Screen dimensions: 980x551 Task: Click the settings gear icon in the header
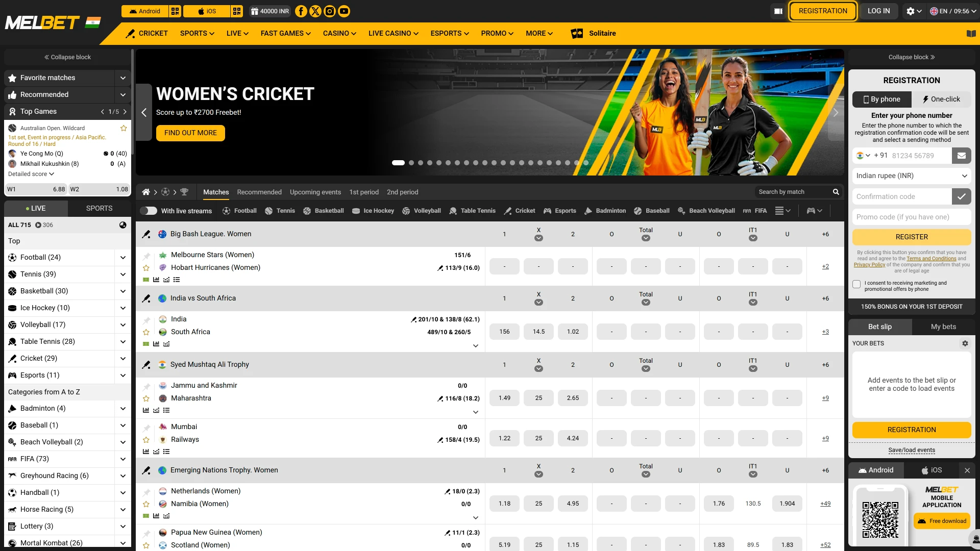tap(911, 11)
